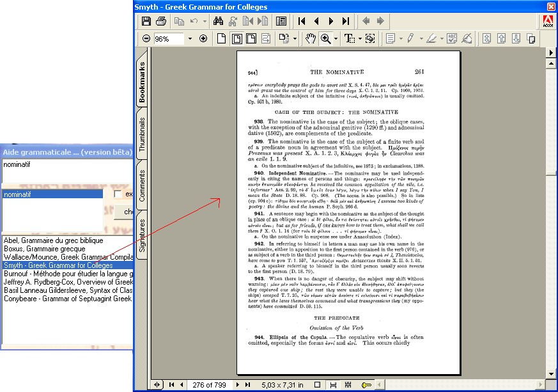Open the zoom percentage dropdown
Viewport: 558px width, 392px height.
(x=190, y=38)
